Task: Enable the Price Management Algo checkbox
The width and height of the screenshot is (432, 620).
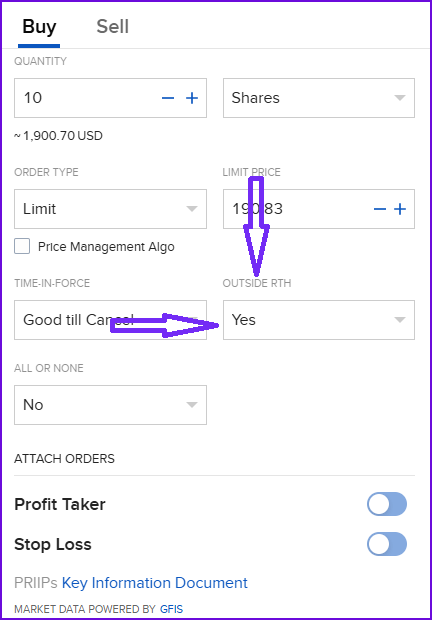Action: coord(22,246)
